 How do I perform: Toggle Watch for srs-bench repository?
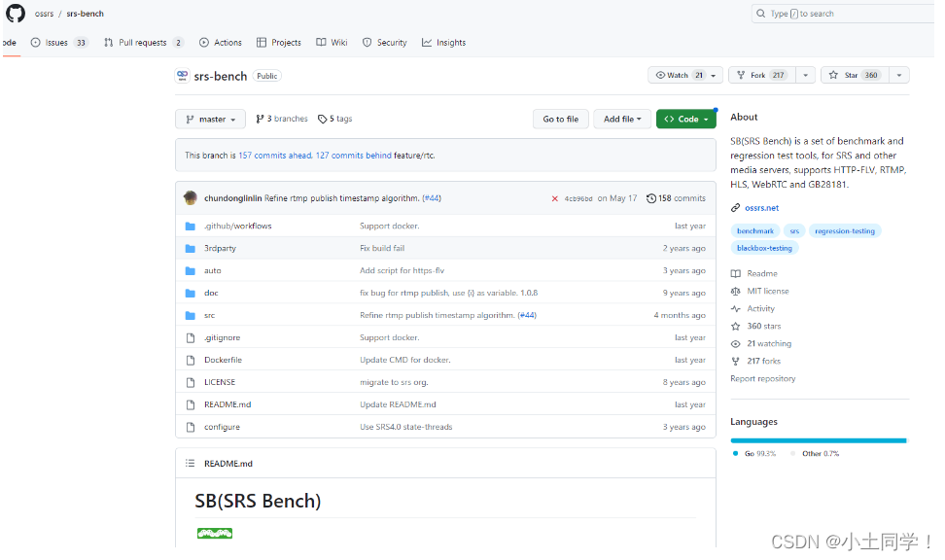click(x=685, y=76)
